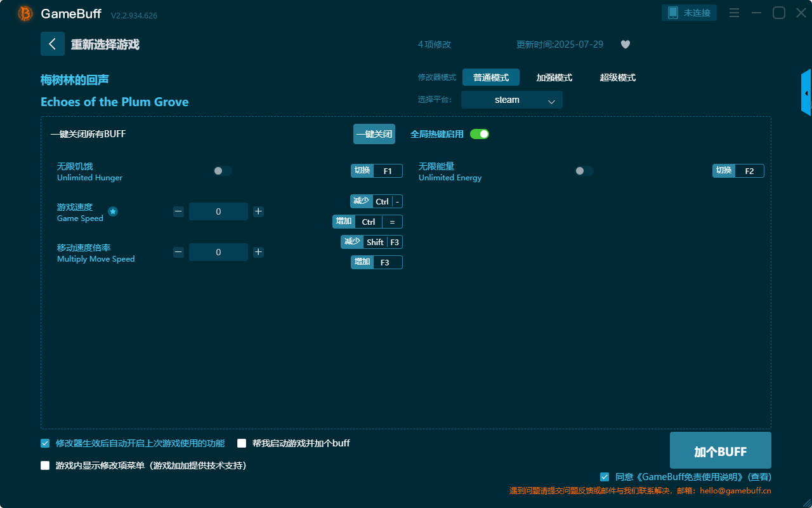
Task: Disable the global hotkey toggle
Action: pos(480,134)
